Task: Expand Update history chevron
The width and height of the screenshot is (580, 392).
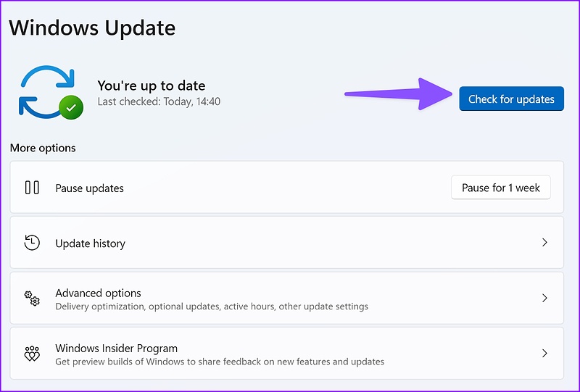Action: coord(544,243)
